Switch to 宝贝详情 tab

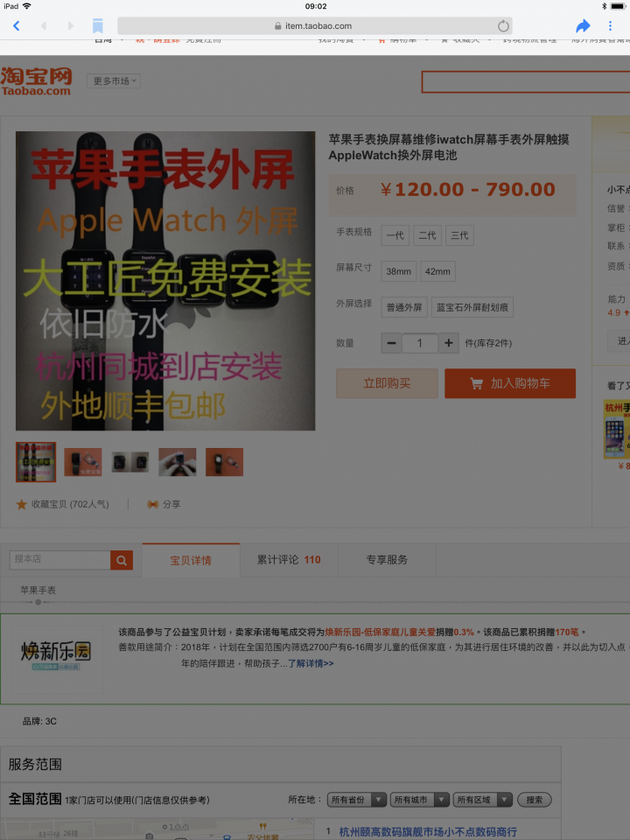(191, 560)
